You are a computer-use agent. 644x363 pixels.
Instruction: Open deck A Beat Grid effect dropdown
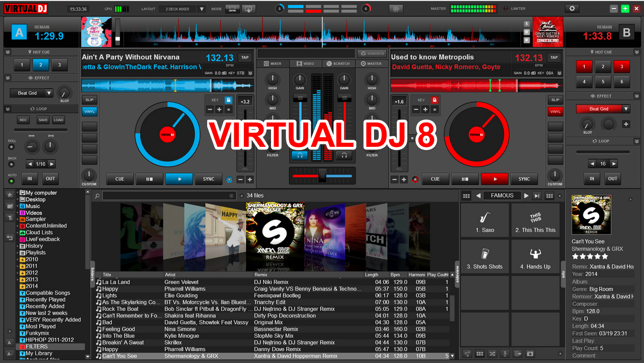coord(32,93)
